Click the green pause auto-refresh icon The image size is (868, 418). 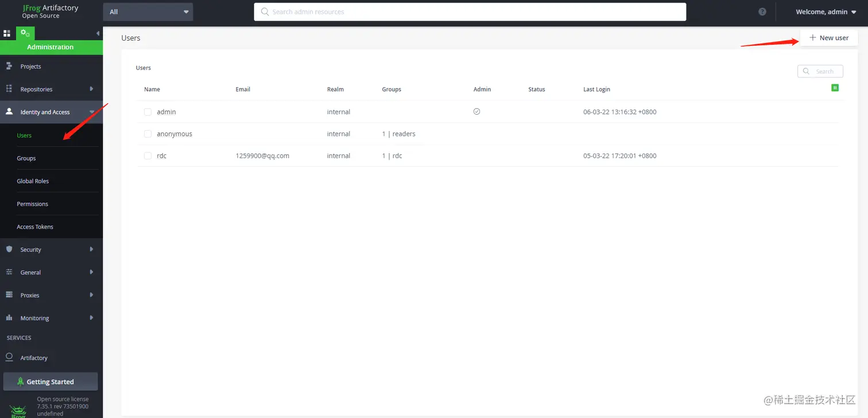click(835, 88)
